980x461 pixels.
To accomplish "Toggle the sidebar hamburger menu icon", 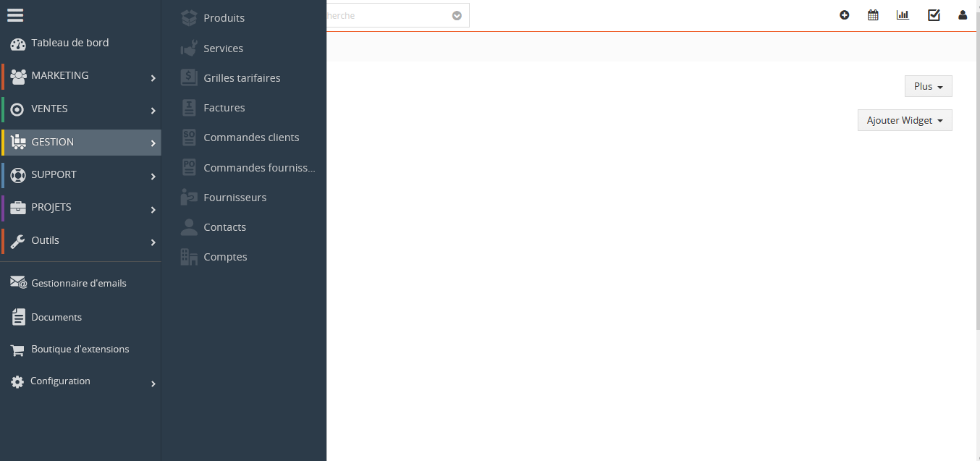I will pyautogui.click(x=15, y=14).
